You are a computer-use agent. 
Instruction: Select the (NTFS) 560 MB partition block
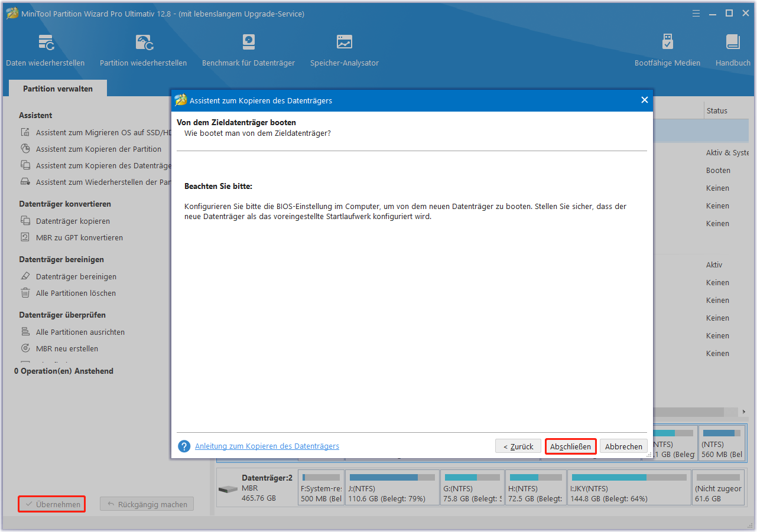pyautogui.click(x=722, y=443)
